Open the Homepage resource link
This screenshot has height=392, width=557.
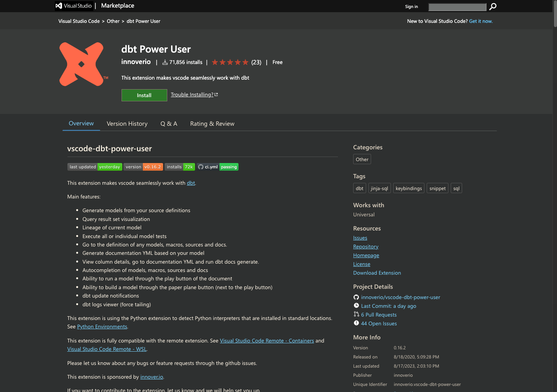click(366, 255)
